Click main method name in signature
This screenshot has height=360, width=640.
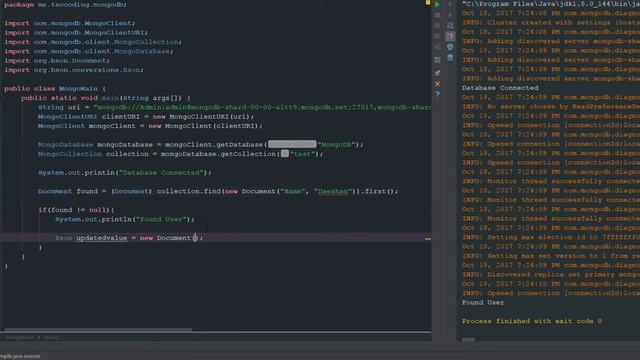point(109,98)
